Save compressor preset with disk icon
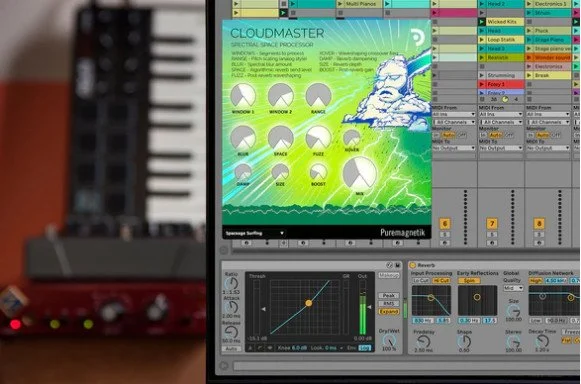The height and width of the screenshot is (384, 581). coord(398,265)
